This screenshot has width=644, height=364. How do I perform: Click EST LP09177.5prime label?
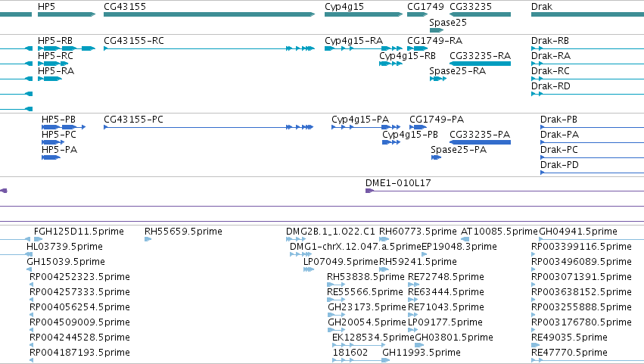click(445, 323)
